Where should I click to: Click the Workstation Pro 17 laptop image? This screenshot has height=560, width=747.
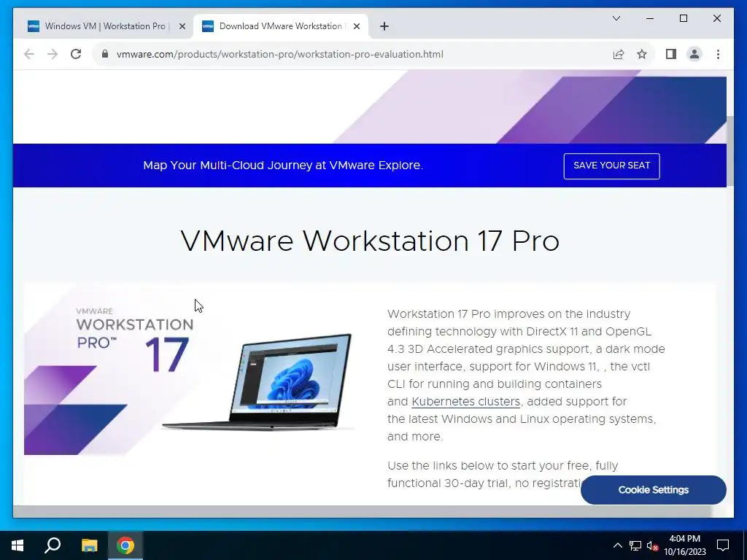click(x=190, y=370)
